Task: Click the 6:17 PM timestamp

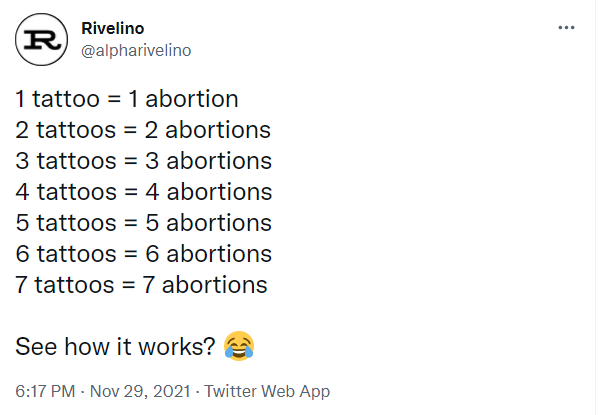Action: [x=46, y=391]
